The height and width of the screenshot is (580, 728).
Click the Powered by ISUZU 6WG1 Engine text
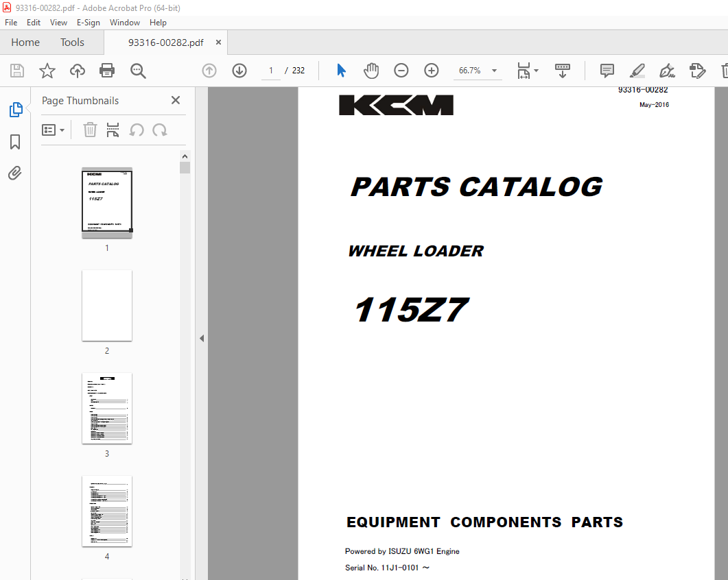click(402, 551)
